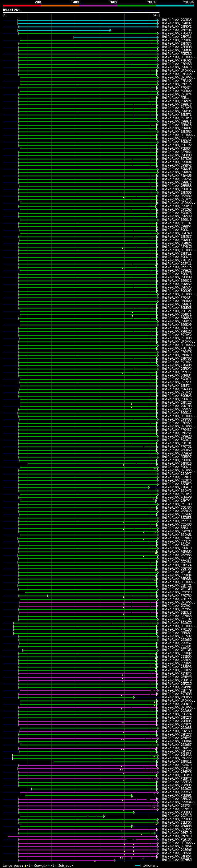Viewport: 197px width, 868px height.
Task: Open the UniRef100_Q9SUC6 hit
Action: point(176,20)
